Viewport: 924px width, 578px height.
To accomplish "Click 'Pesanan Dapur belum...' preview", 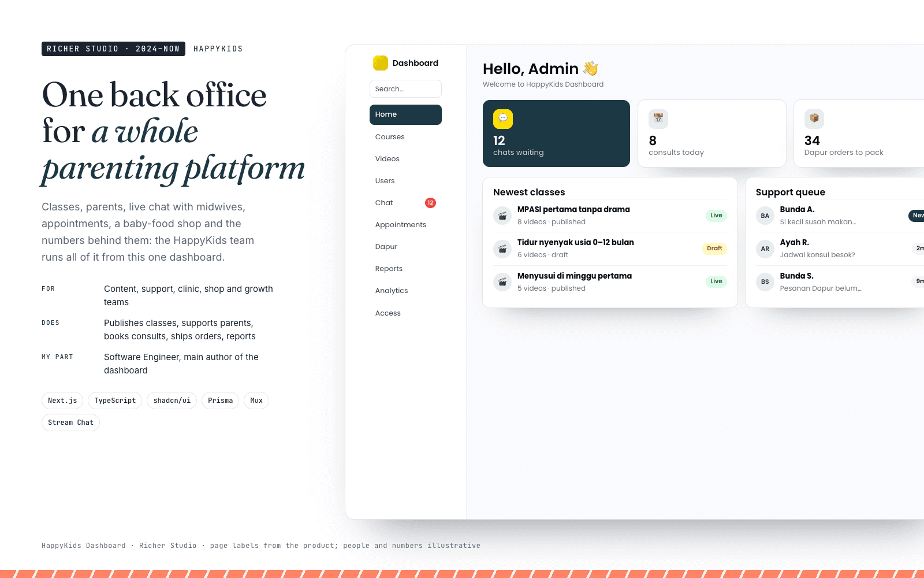I will (x=821, y=288).
